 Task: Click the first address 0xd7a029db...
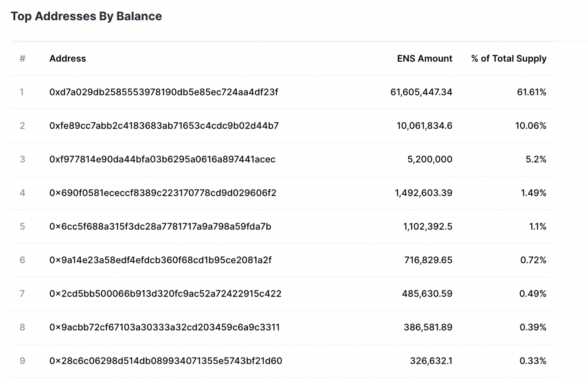pyautogui.click(x=163, y=92)
